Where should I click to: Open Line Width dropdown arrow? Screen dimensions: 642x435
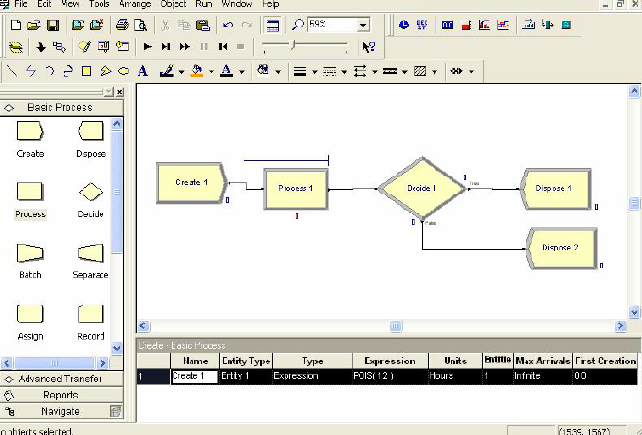tap(314, 72)
